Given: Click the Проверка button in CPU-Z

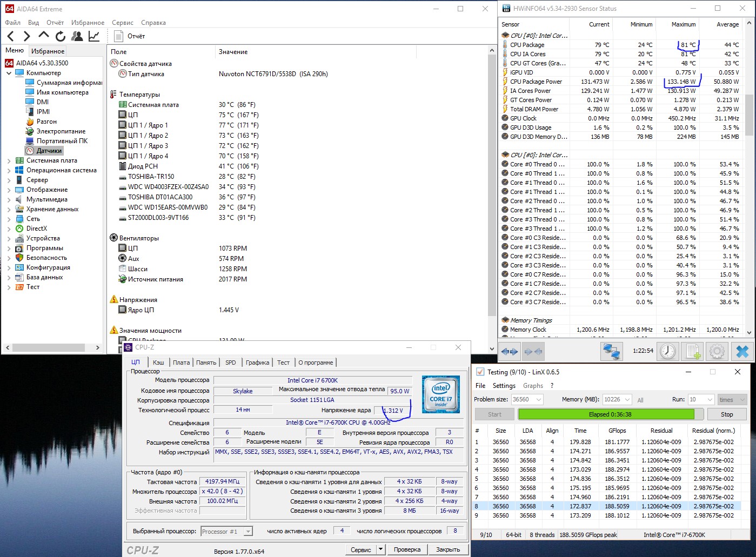Looking at the screenshot, I should point(407,549).
